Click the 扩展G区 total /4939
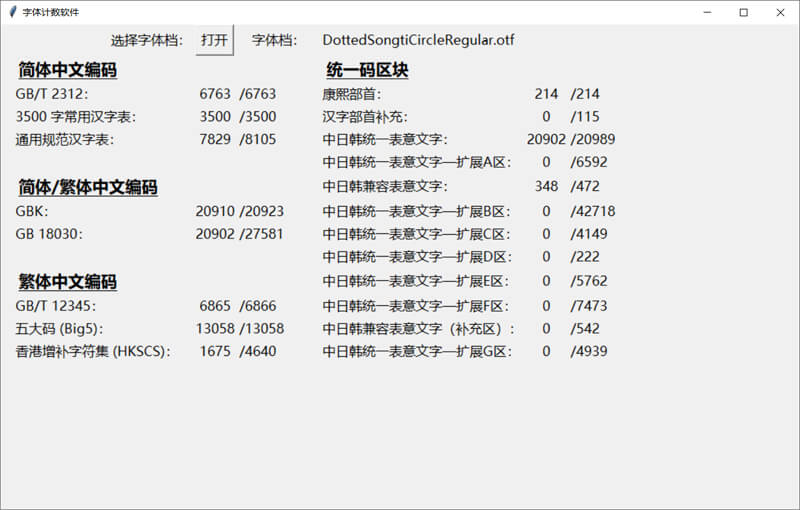This screenshot has height=510, width=800. point(589,351)
